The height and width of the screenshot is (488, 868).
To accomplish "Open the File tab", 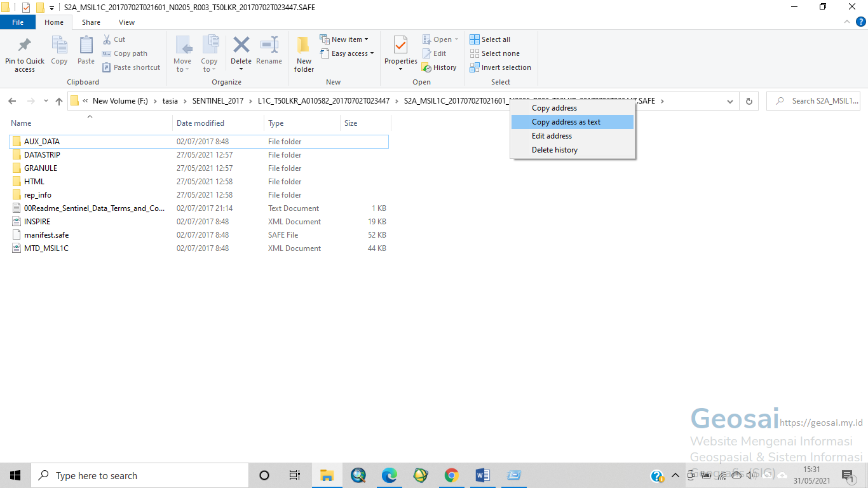I will (18, 22).
